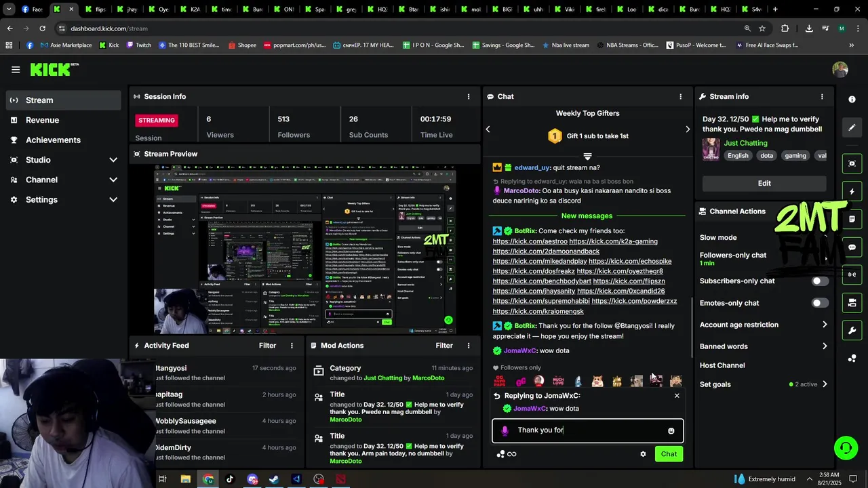Open Steam from the taskbar
The image size is (868, 488).
[x=274, y=479]
